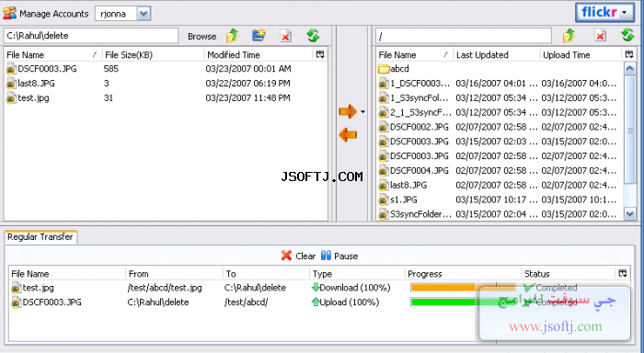The width and height of the screenshot is (644, 353).
Task: Sort remote list by Upload Time
Action: coord(581,54)
